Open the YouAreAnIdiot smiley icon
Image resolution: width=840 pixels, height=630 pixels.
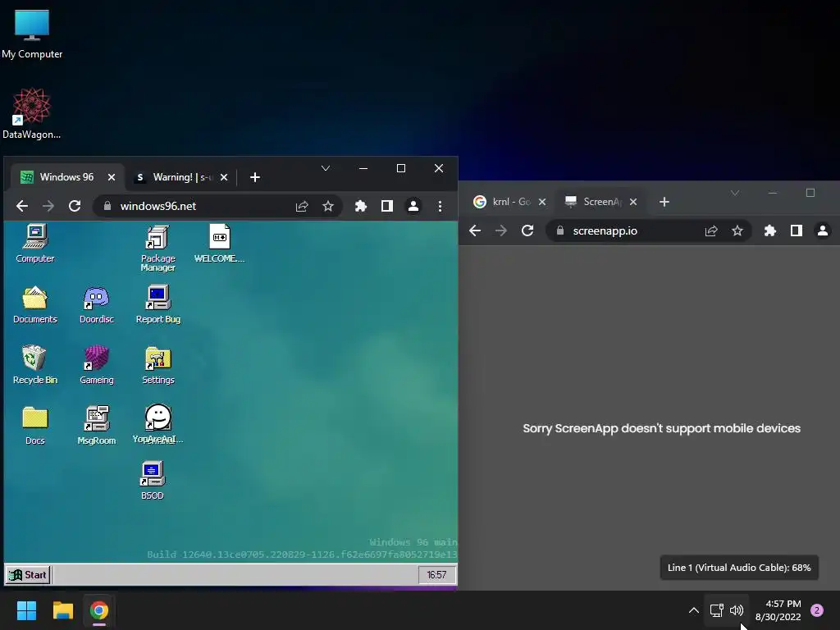coord(157,424)
